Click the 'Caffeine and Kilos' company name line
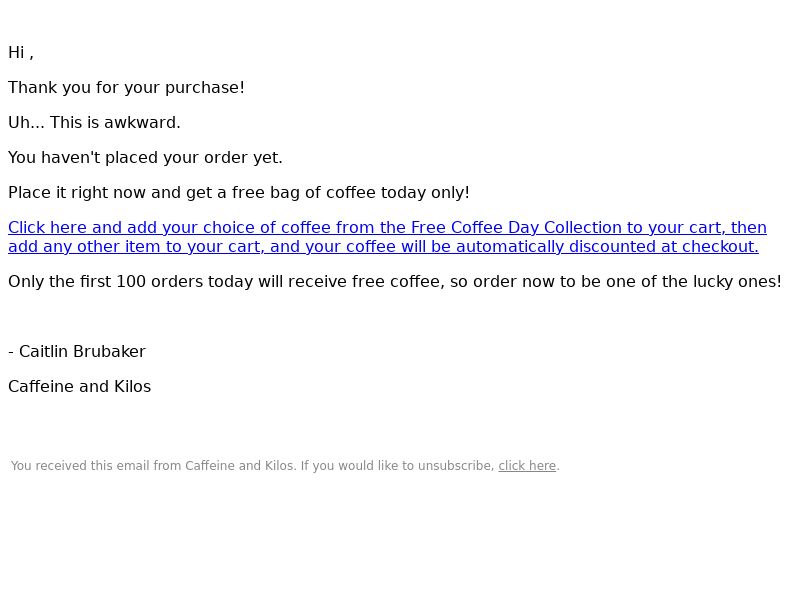This screenshot has width=800, height=600. click(80, 387)
